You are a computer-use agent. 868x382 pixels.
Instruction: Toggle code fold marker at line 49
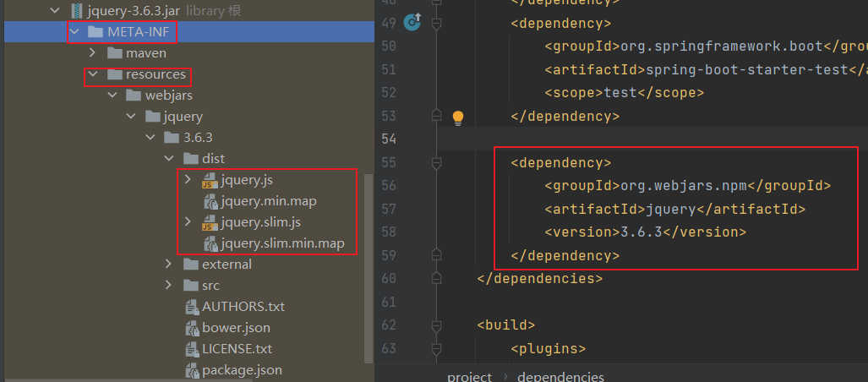[436, 24]
